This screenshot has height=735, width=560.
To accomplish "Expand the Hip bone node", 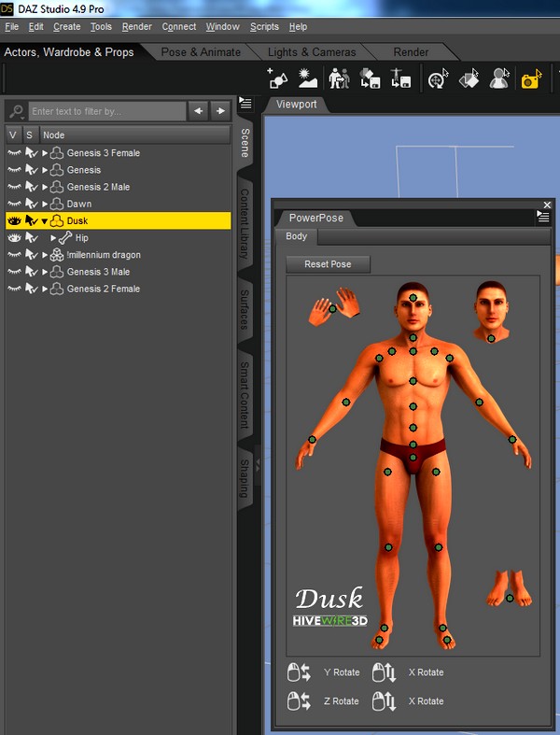I will [x=53, y=238].
